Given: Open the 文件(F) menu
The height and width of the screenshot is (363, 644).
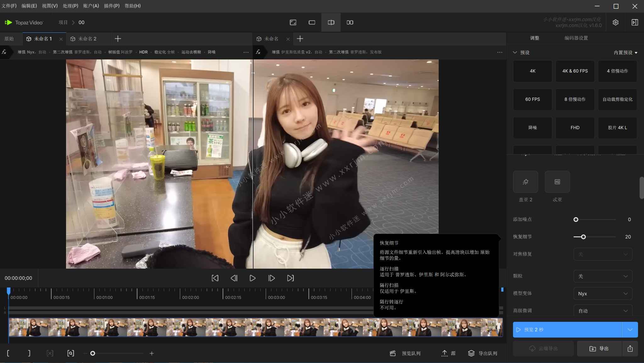Looking at the screenshot, I should click(x=9, y=6).
